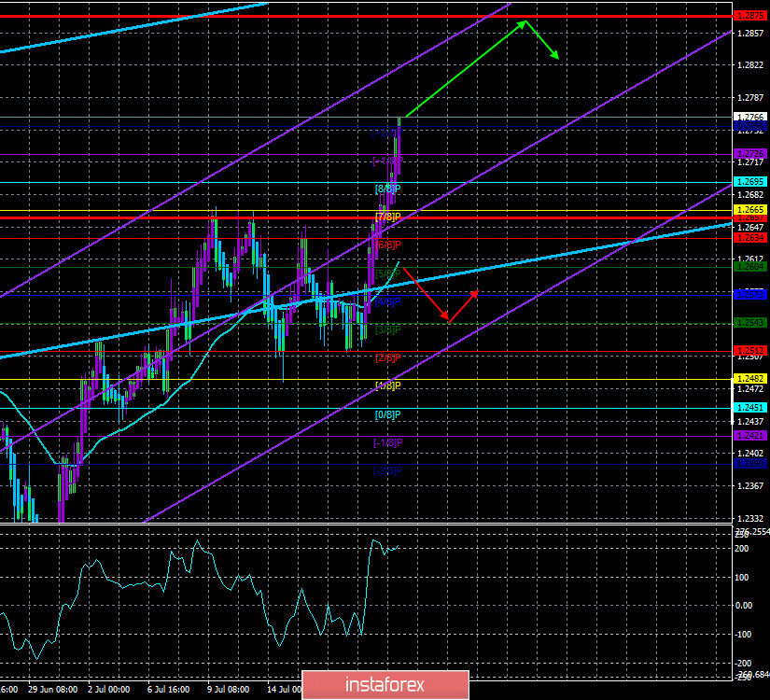Select the [8/8]P Murray level label
770x700 pixels.
[387, 189]
